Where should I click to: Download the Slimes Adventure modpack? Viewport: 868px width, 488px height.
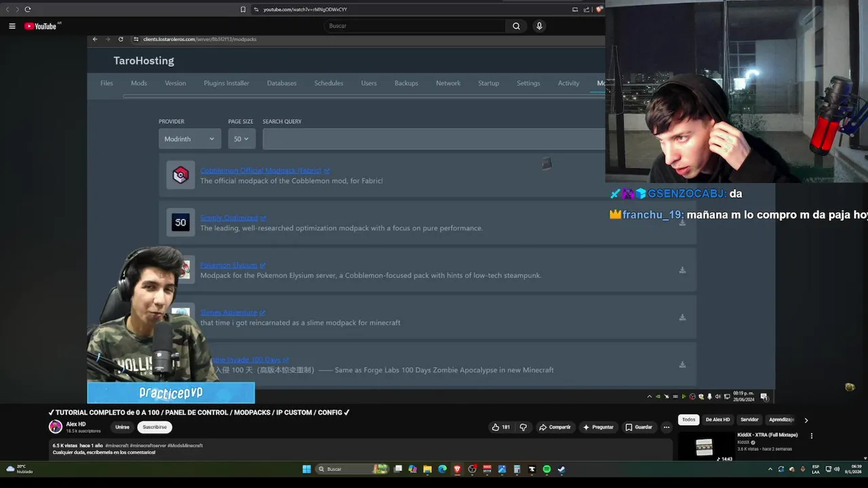[x=682, y=317]
